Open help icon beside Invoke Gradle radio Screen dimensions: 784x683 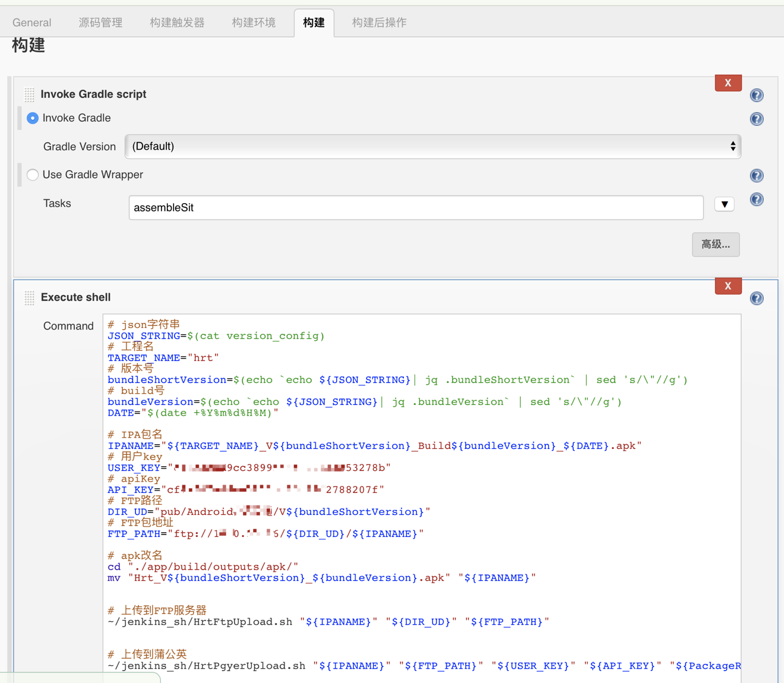point(757,119)
